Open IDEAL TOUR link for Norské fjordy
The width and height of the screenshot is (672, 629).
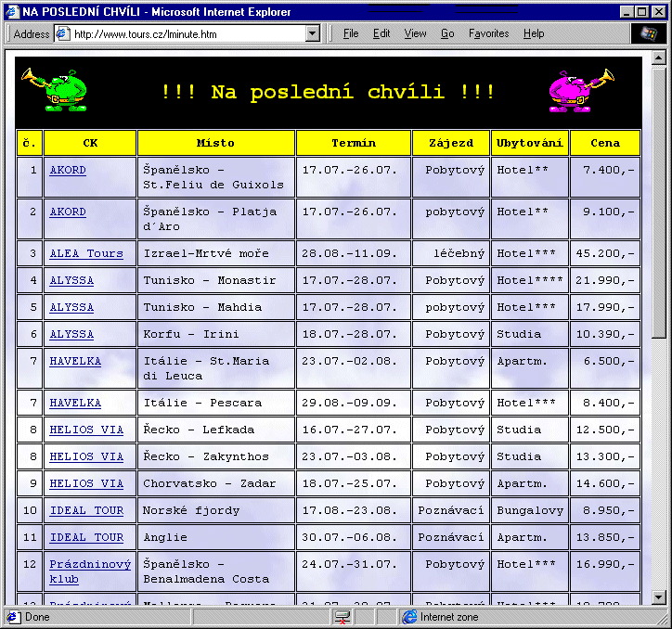pyautogui.click(x=86, y=511)
